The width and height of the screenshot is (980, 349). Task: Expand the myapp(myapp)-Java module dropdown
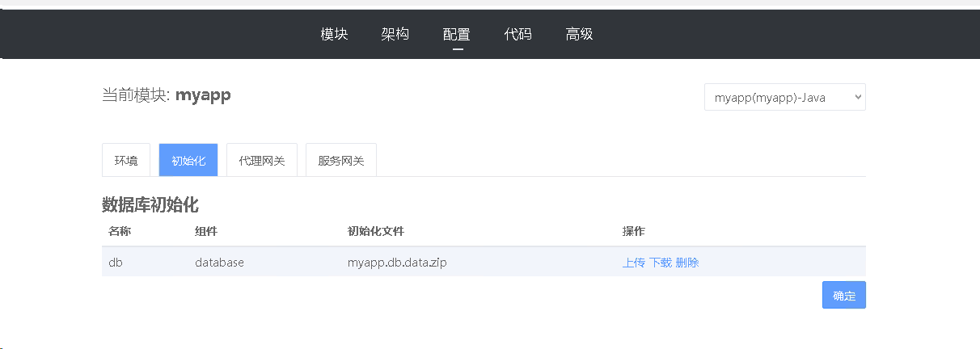coord(784,98)
